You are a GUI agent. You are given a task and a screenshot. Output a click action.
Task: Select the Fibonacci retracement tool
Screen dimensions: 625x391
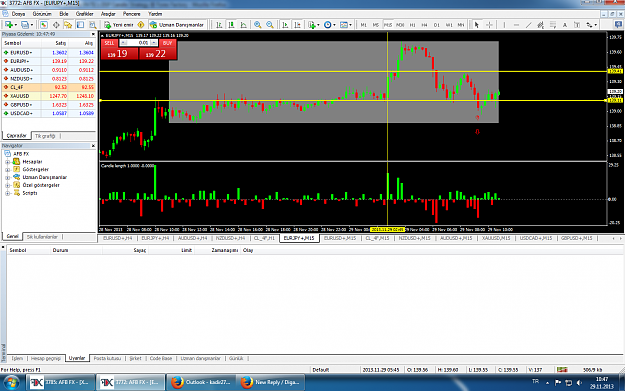(553, 25)
